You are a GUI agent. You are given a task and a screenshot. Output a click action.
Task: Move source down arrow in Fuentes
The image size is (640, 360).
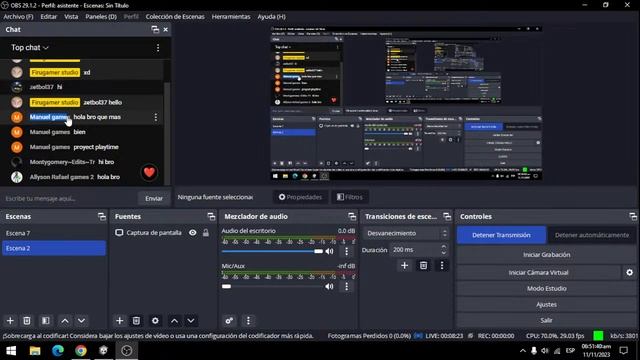[x=191, y=321]
